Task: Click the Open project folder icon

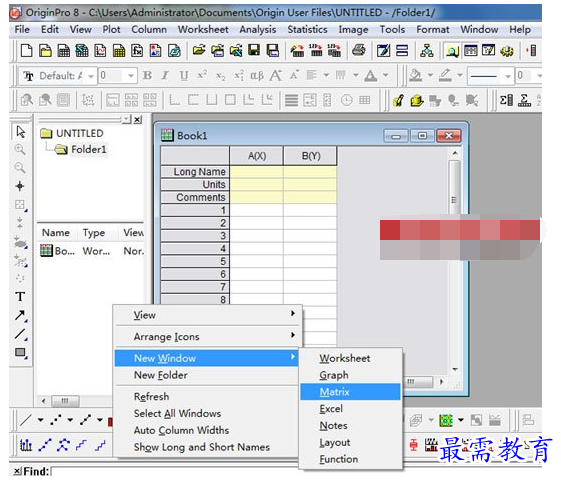Action: pos(199,51)
